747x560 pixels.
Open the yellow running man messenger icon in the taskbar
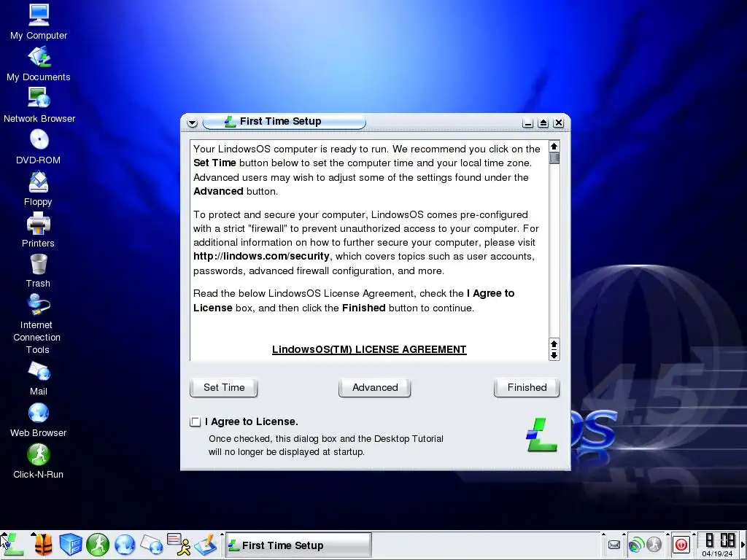tap(179, 545)
